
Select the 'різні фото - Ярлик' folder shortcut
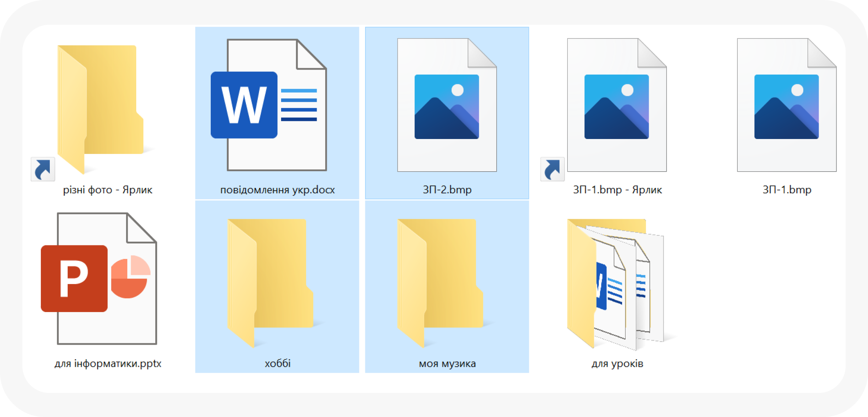[100, 109]
